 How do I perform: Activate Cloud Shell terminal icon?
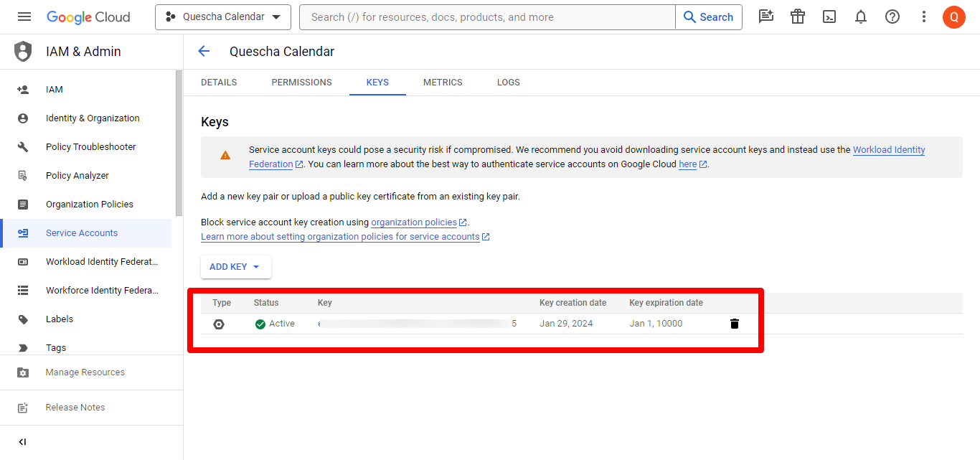(x=829, y=17)
